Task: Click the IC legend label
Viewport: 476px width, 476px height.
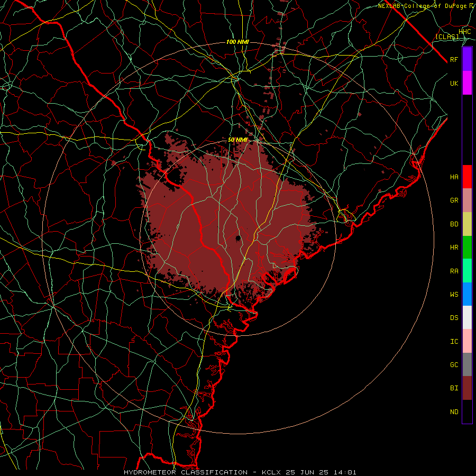Action: (x=454, y=342)
